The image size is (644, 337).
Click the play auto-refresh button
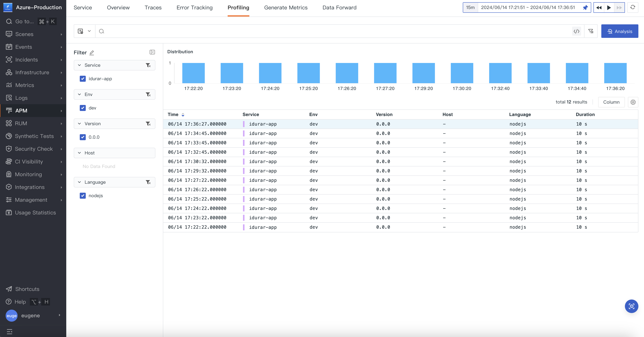(609, 7)
